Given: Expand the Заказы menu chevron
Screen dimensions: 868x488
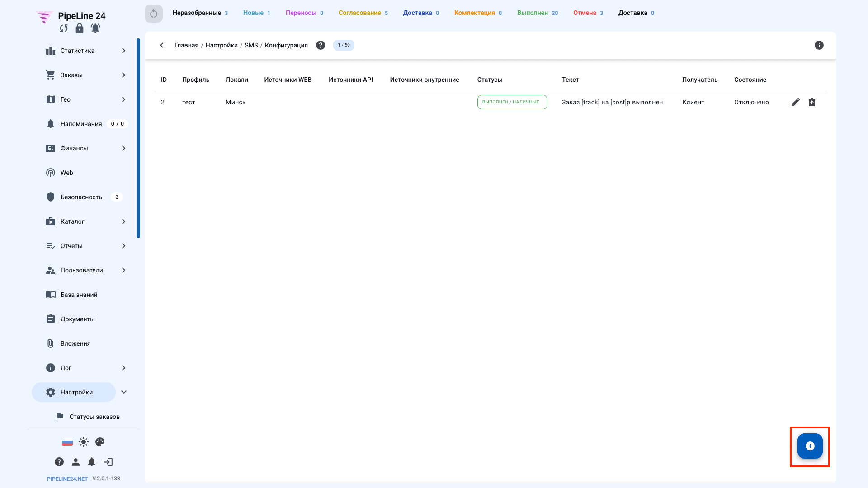Looking at the screenshot, I should coord(124,75).
